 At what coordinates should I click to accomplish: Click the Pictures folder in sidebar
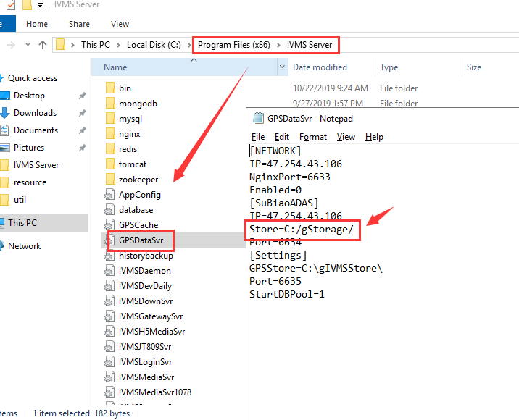click(x=29, y=148)
